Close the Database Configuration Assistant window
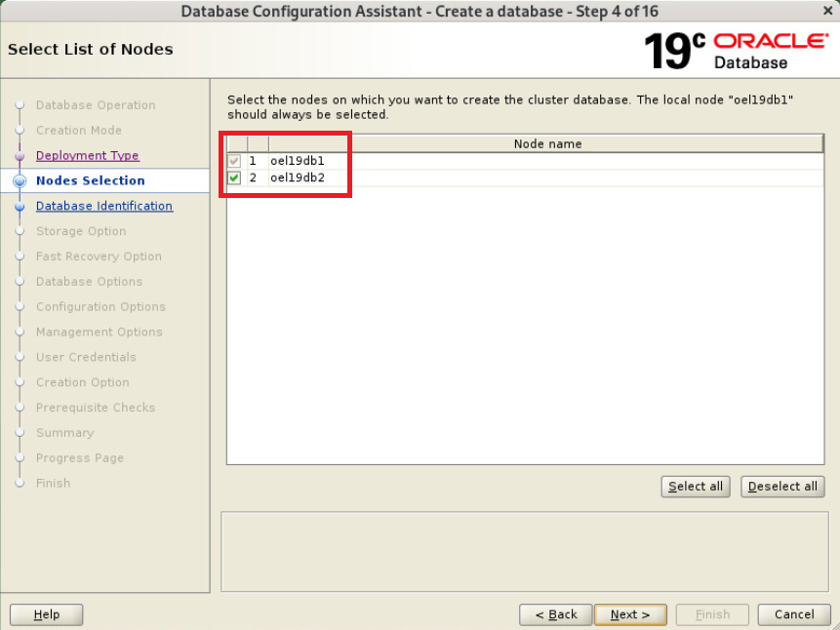Screen dimensions: 840x630 pyautogui.click(x=827, y=10)
